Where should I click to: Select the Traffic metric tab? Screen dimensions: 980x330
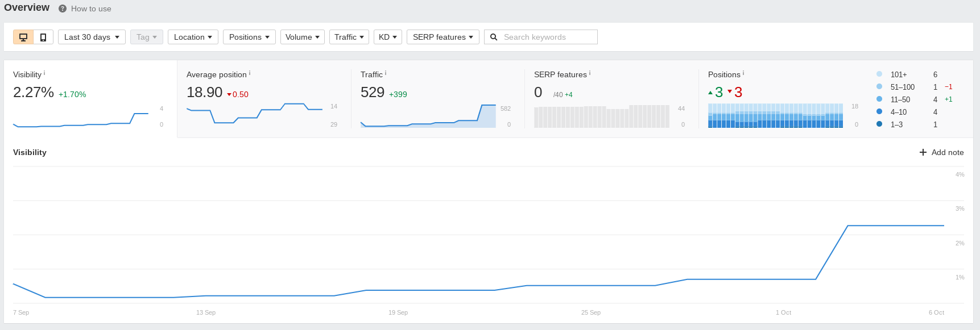(x=438, y=99)
